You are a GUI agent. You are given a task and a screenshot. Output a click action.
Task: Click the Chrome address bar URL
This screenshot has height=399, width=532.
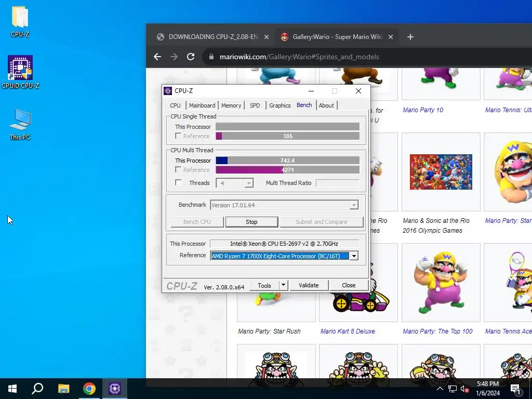pyautogui.click(x=299, y=57)
